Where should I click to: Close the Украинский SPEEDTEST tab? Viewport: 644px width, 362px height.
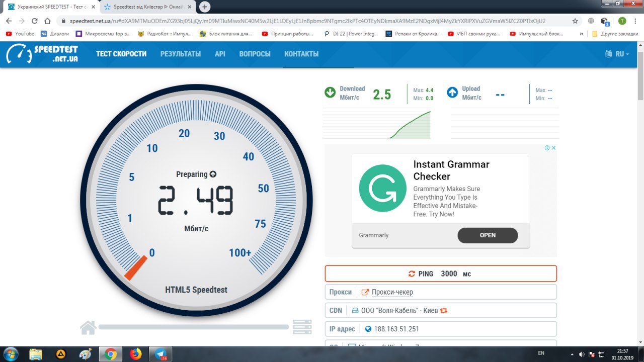coord(93,7)
